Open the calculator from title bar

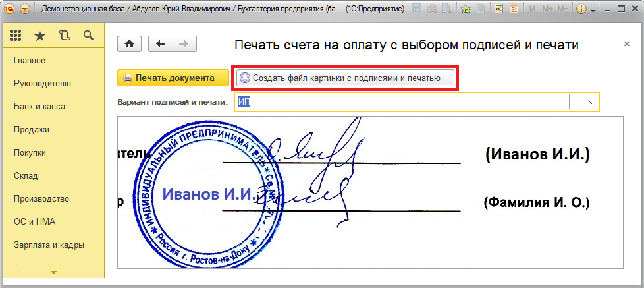tap(500, 9)
